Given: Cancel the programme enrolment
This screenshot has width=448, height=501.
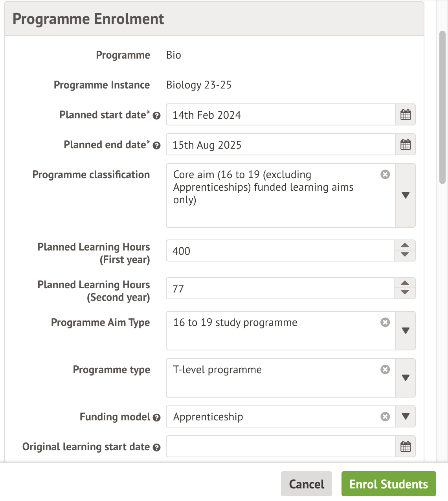Looking at the screenshot, I should (307, 484).
